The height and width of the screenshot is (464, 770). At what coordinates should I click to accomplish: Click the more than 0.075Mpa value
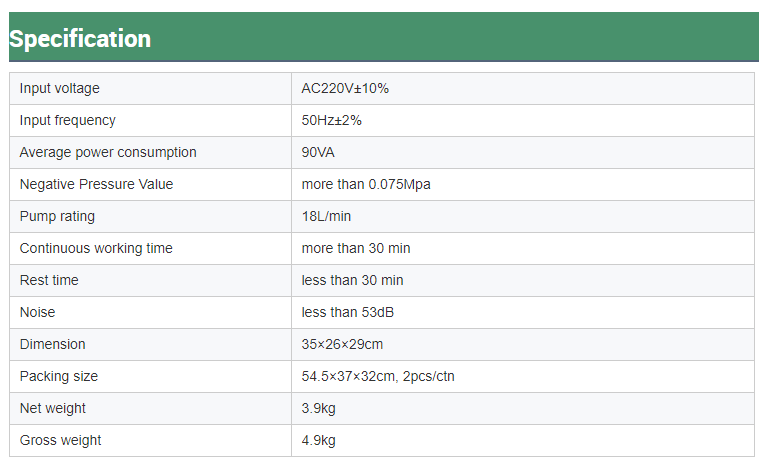click(366, 184)
